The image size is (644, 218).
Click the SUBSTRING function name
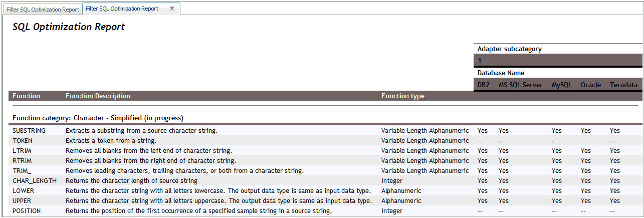click(x=29, y=130)
